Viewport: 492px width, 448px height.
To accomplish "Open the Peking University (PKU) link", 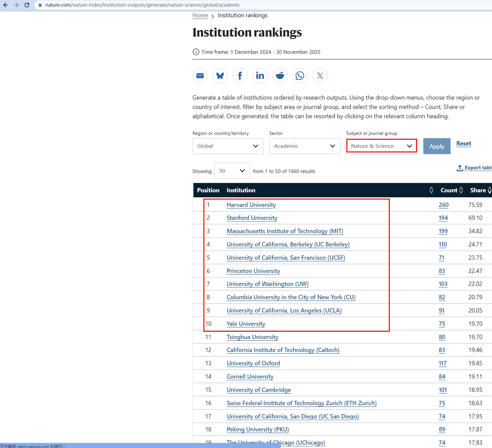I will pyautogui.click(x=258, y=430).
